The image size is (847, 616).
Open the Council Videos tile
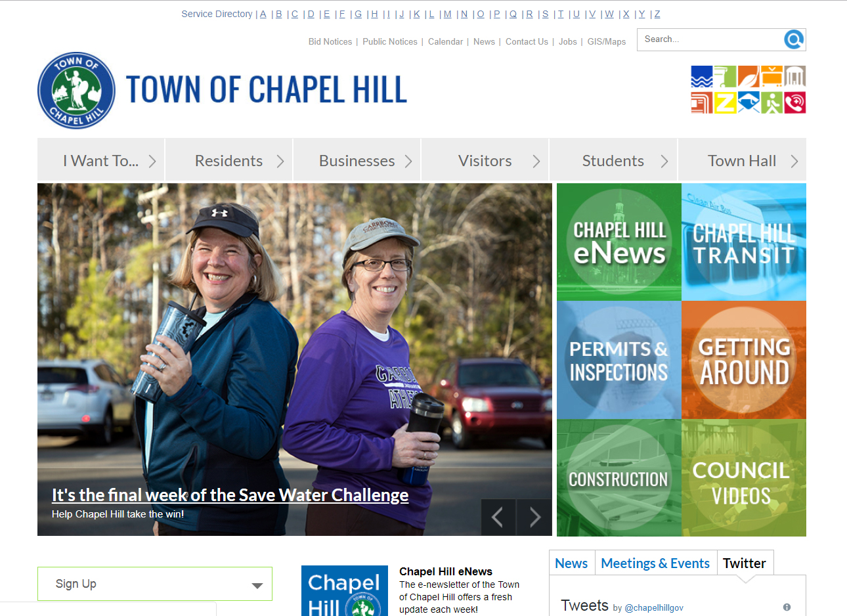[743, 478]
